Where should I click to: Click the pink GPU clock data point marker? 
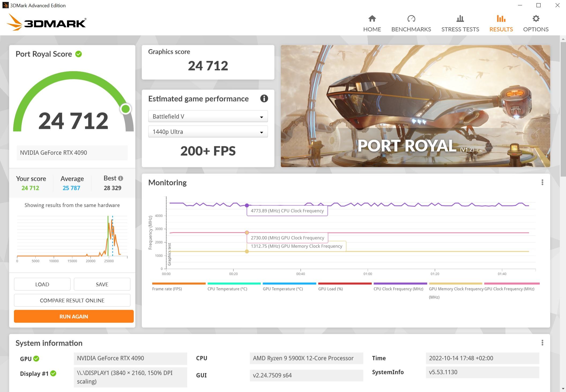(x=247, y=233)
